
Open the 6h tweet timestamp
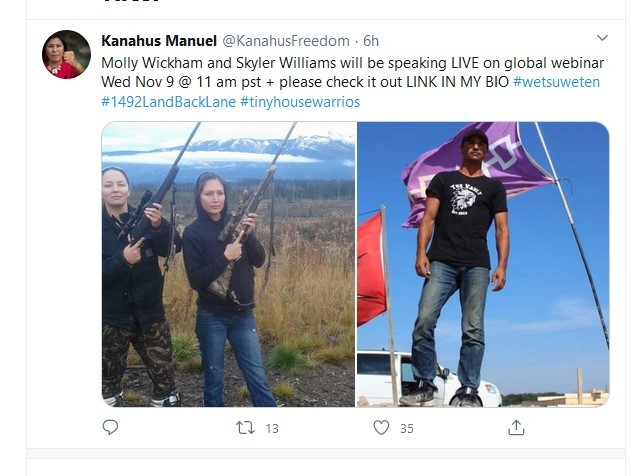pos(371,41)
